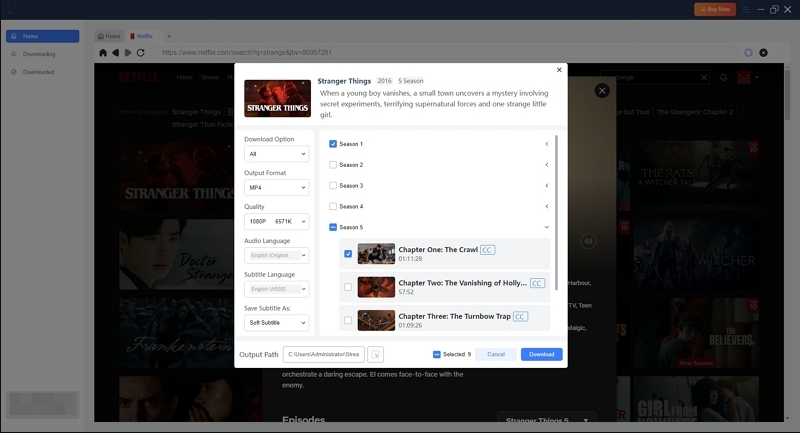
Task: Click CC badge on Chapter Three
Action: click(x=520, y=317)
